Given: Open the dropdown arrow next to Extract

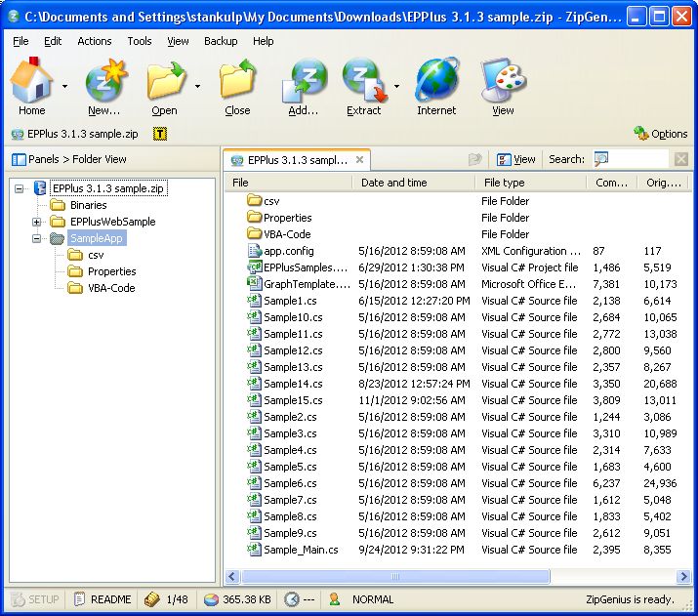Looking at the screenshot, I should pos(396,86).
